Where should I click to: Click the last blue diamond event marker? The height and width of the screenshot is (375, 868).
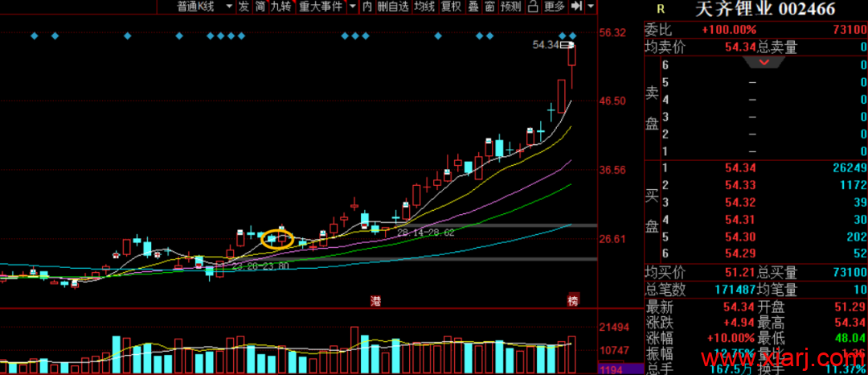pyautogui.click(x=573, y=36)
